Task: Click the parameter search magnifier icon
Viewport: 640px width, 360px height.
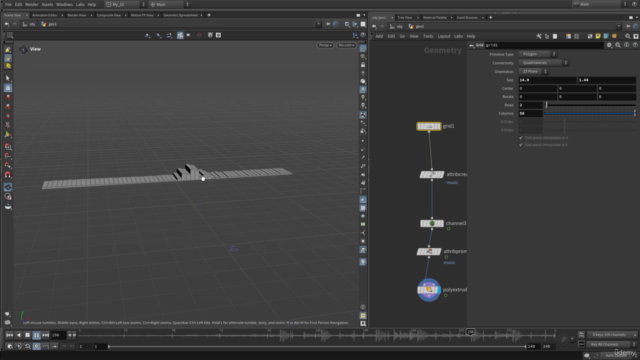Action: [x=618, y=45]
